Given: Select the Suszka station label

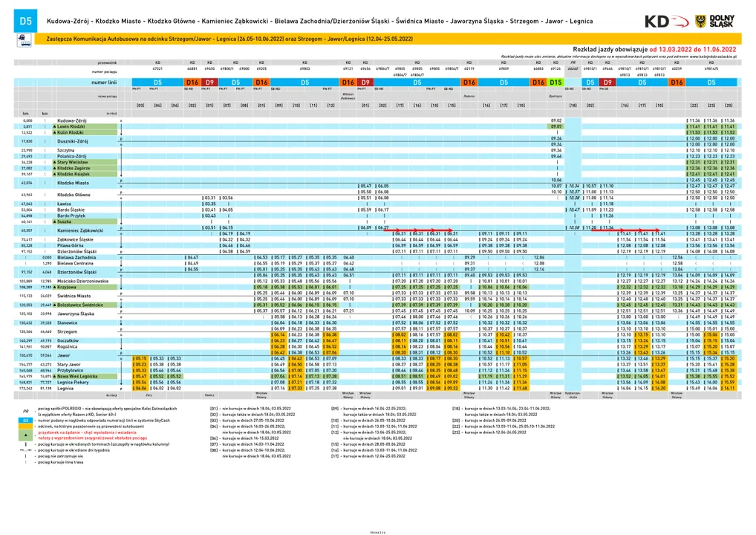Looking at the screenshot, I should click(x=64, y=222).
